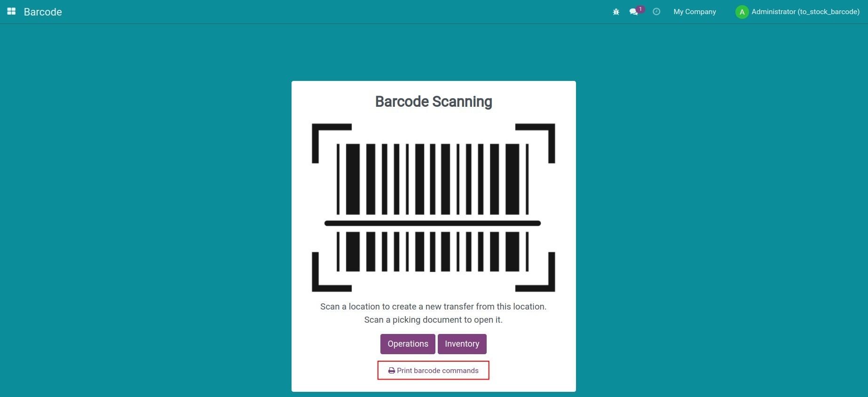Click the printer icon beside Print barcode commands

[x=391, y=370]
